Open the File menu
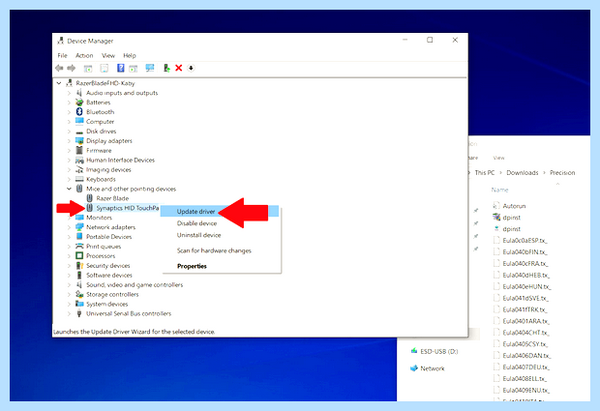This screenshot has width=600, height=411. click(x=62, y=55)
